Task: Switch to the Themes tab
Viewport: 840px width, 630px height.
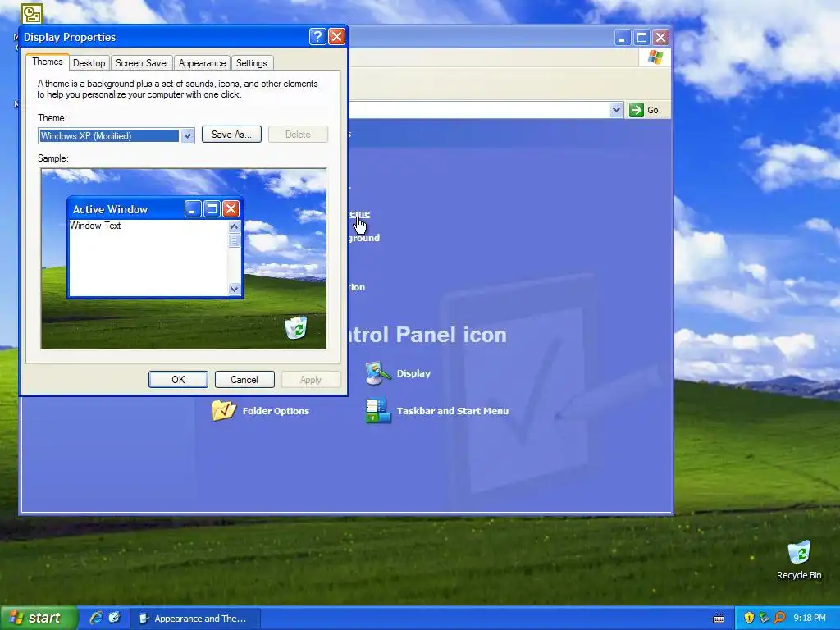Action: (47, 62)
